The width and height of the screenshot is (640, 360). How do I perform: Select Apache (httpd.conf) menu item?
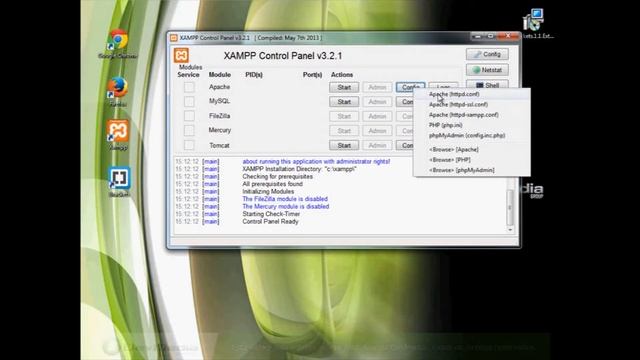click(472, 94)
